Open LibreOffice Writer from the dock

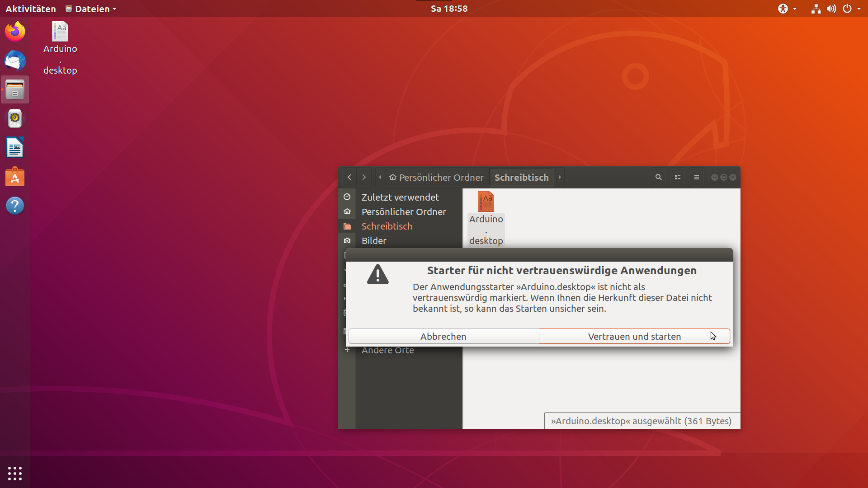(15, 147)
